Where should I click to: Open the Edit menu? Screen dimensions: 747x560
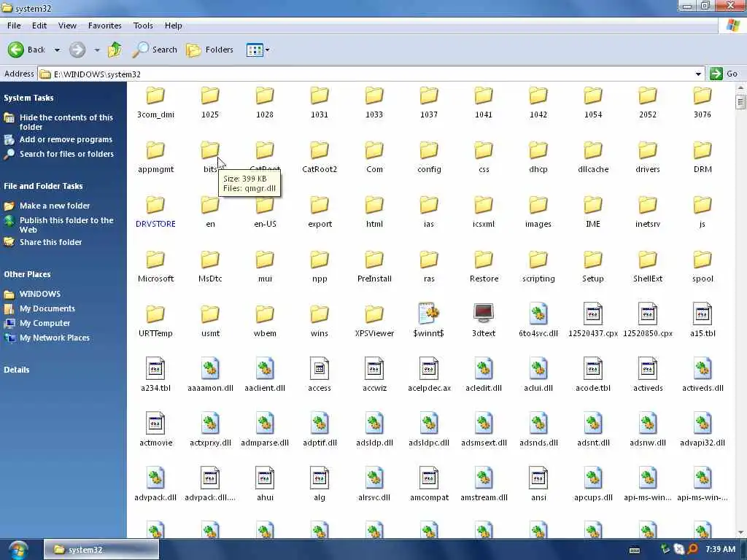click(39, 26)
